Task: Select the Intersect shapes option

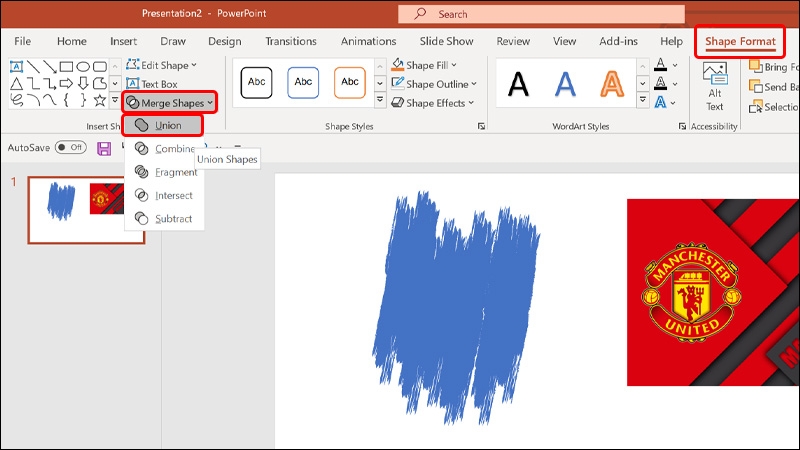Action: pyautogui.click(x=163, y=195)
